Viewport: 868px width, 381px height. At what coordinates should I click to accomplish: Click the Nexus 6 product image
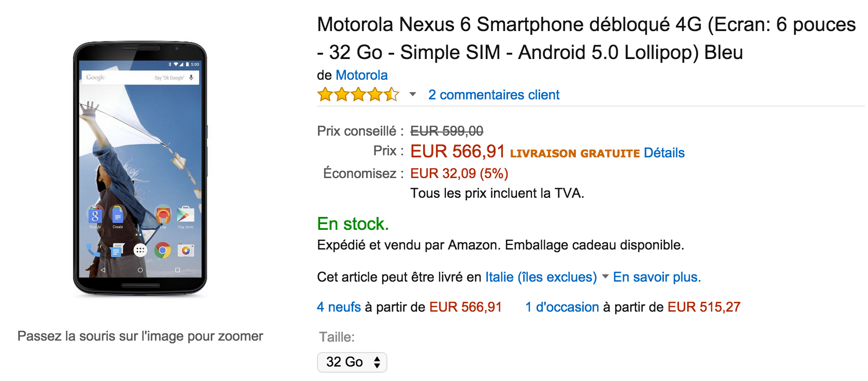click(140, 169)
